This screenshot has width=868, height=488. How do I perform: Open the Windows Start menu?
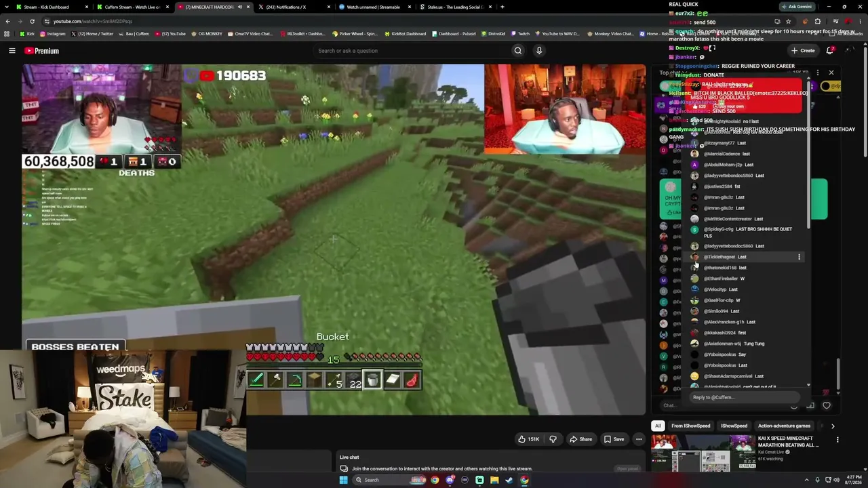click(x=344, y=480)
